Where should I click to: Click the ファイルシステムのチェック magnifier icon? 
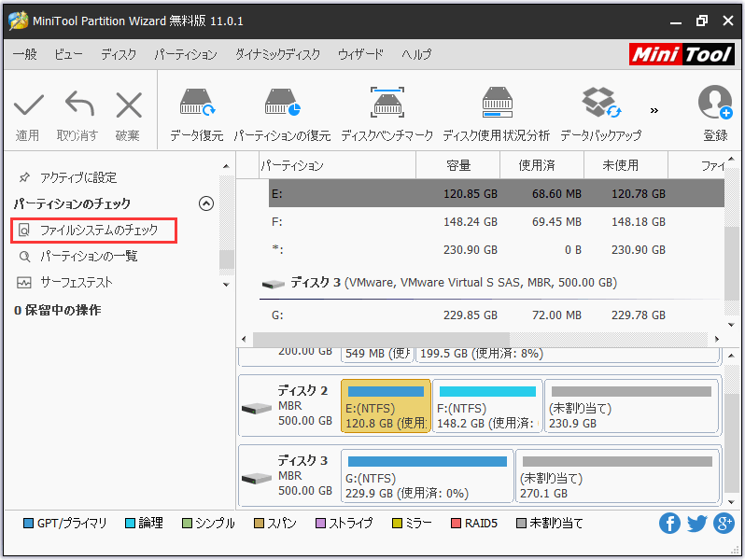coord(23,231)
